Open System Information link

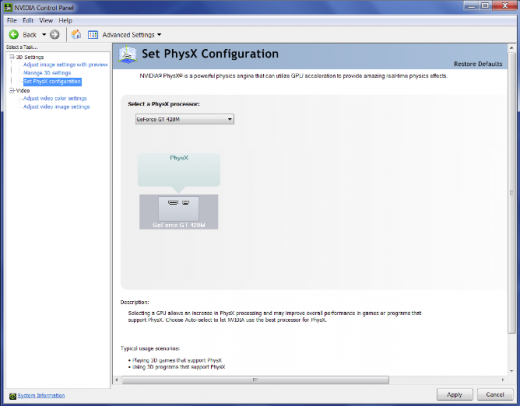coord(41,395)
